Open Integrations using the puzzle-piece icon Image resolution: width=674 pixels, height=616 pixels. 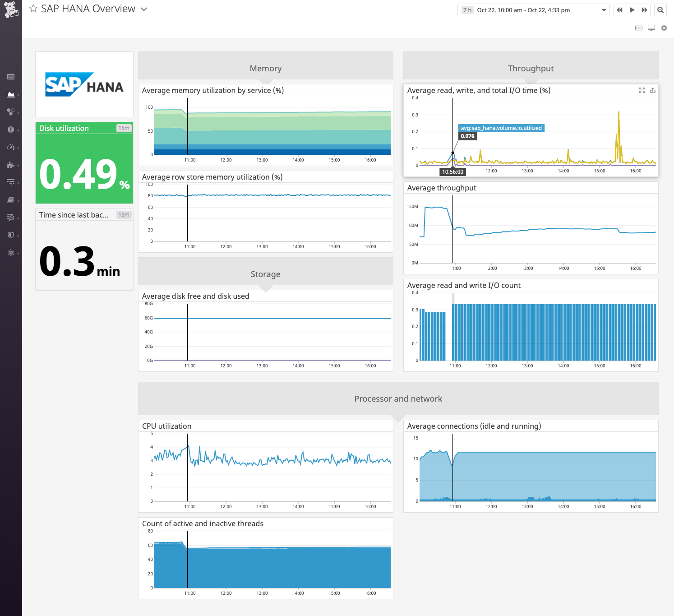(x=11, y=165)
